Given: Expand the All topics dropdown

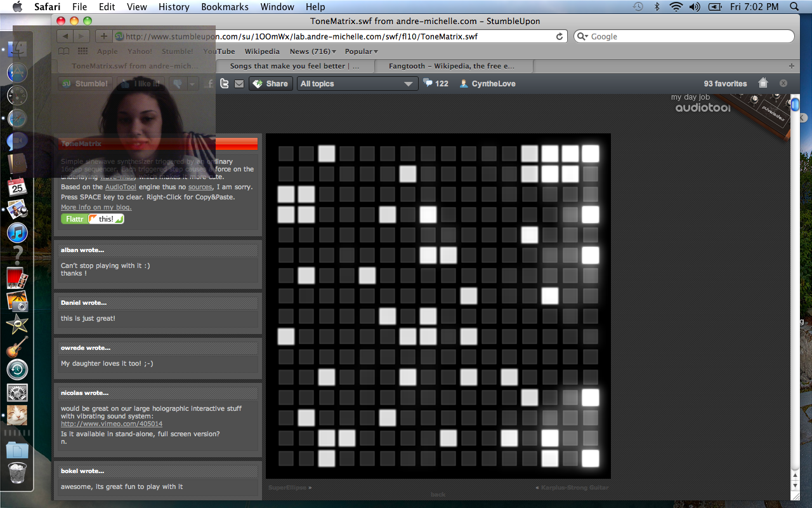Looking at the screenshot, I should tap(357, 83).
